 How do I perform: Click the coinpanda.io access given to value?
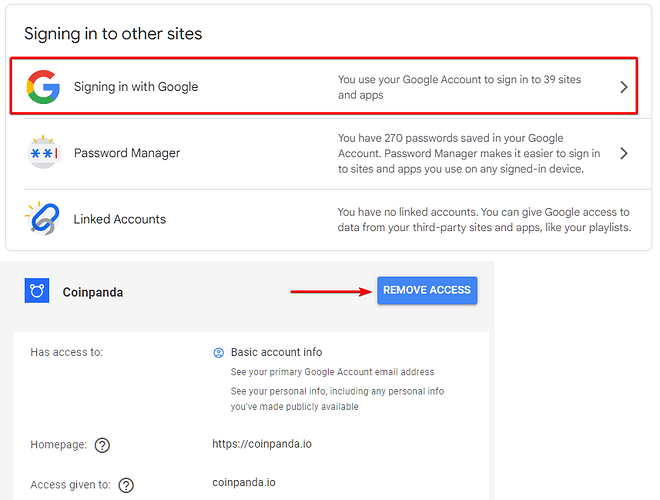point(244,482)
